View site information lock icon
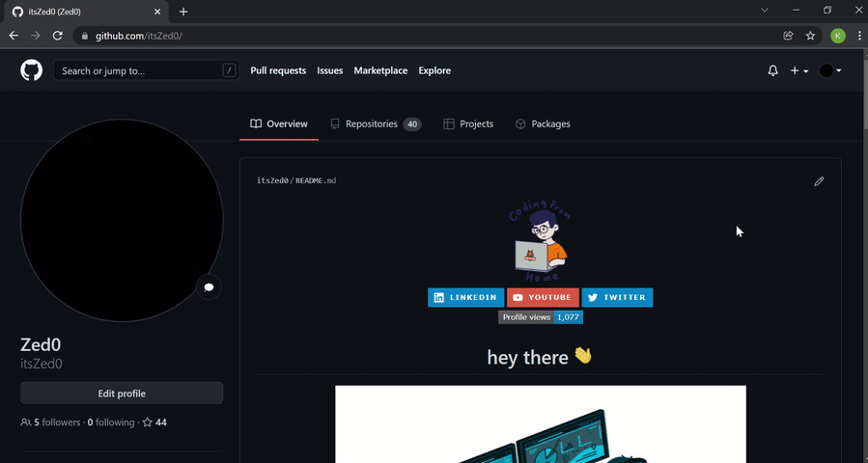This screenshot has width=868, height=463. (85, 36)
